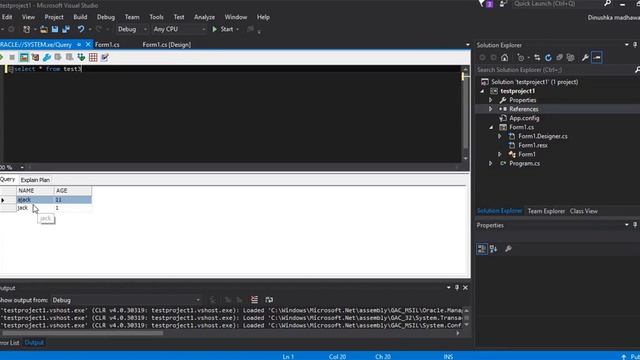Click Refresh icon in Solution Explorer
Image resolution: width=640 pixels, height=360 pixels.
tap(548, 58)
